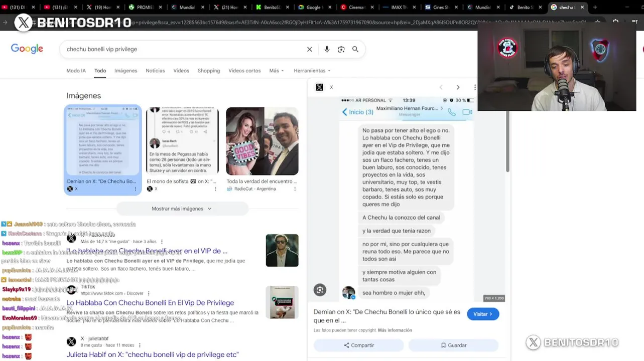Open the Vídeos cortos tab
The width and height of the screenshot is (644, 361).
pos(244,71)
